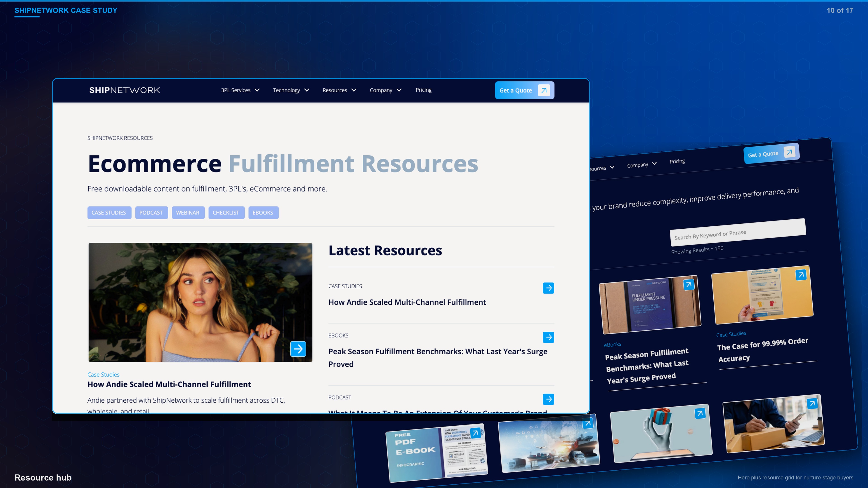Expand the Company chevron in main window
Viewport: 868px width, 488px height.
click(x=399, y=90)
